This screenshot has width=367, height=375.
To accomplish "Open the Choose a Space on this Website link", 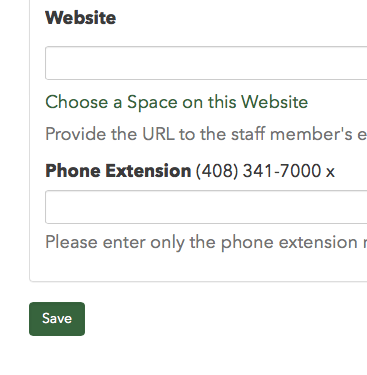I will pyautogui.click(x=177, y=102).
